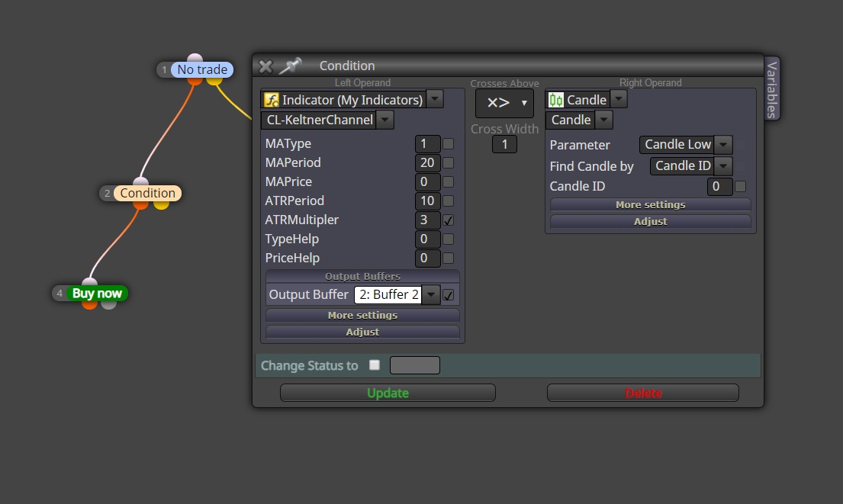Click the Crosses Above label
This screenshot has height=504, width=843.
click(x=504, y=83)
